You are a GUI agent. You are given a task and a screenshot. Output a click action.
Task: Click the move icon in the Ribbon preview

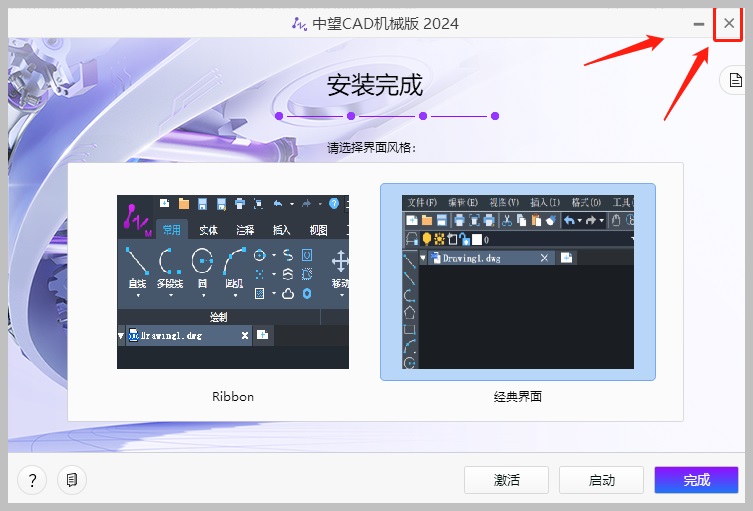[339, 262]
